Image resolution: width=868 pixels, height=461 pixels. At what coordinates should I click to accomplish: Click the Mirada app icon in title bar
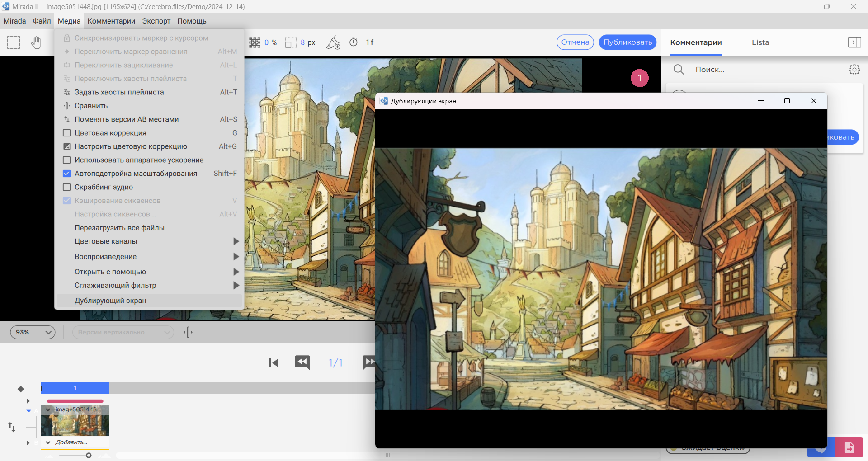(5, 6)
